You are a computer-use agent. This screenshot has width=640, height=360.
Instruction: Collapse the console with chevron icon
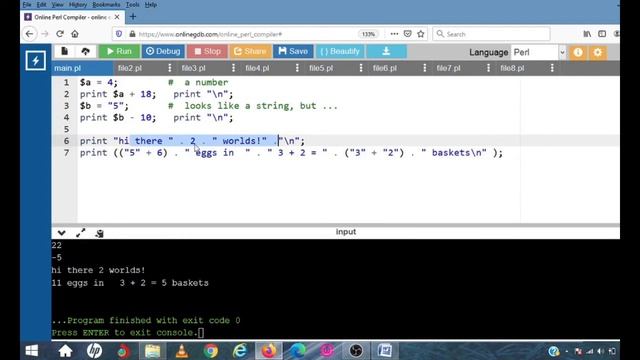61,233
